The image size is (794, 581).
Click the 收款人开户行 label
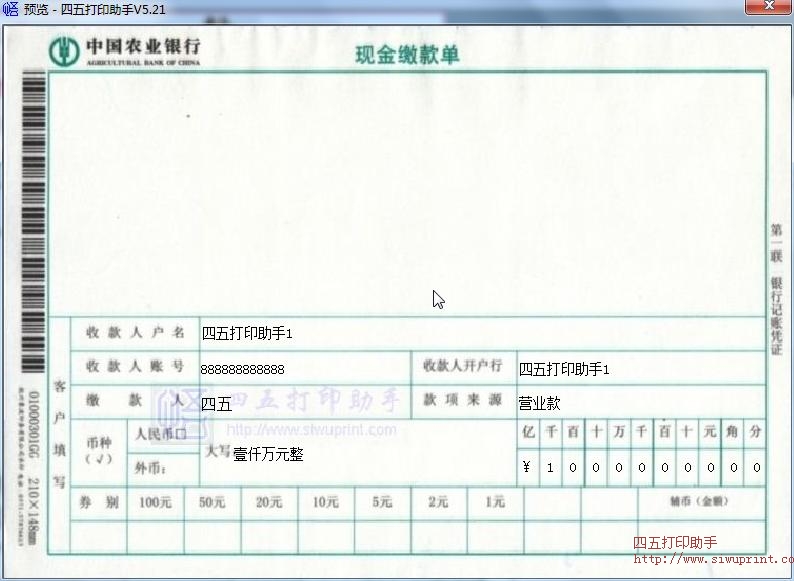[x=463, y=365]
